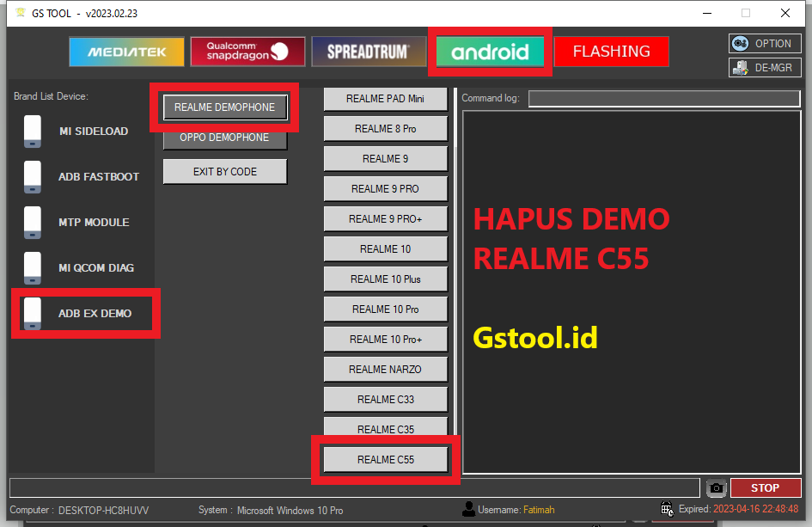Select the REALME 10 Pro model
This screenshot has width=812, height=527.
point(385,309)
